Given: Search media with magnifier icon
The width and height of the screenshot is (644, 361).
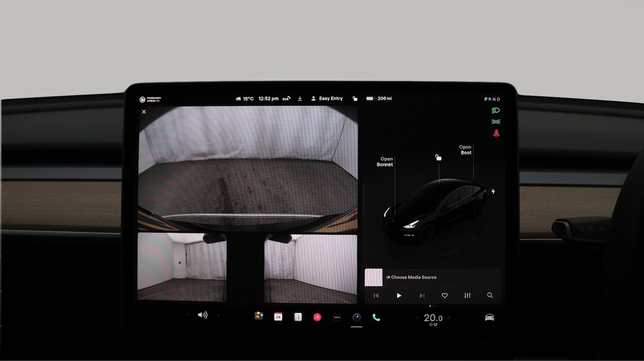Looking at the screenshot, I should pyautogui.click(x=490, y=295).
